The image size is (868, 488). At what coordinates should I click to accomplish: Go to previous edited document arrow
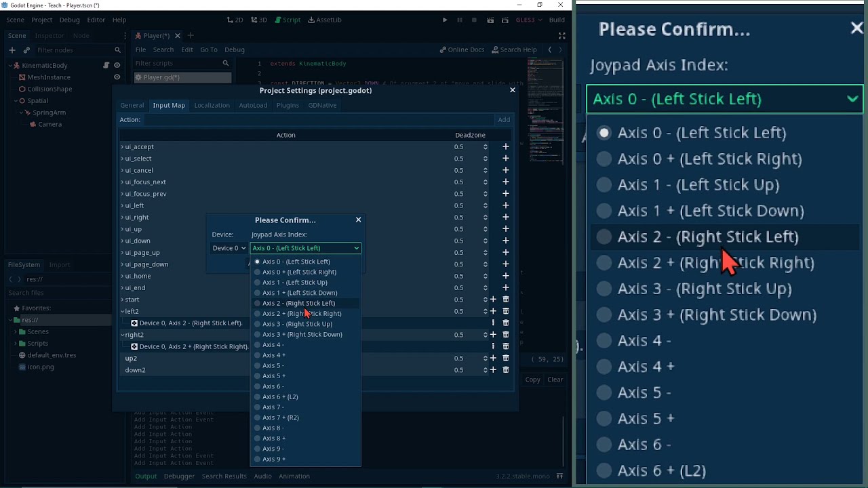tap(550, 49)
